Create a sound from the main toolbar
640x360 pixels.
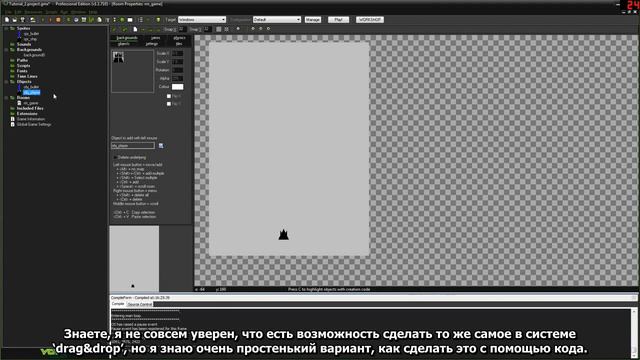click(76, 20)
